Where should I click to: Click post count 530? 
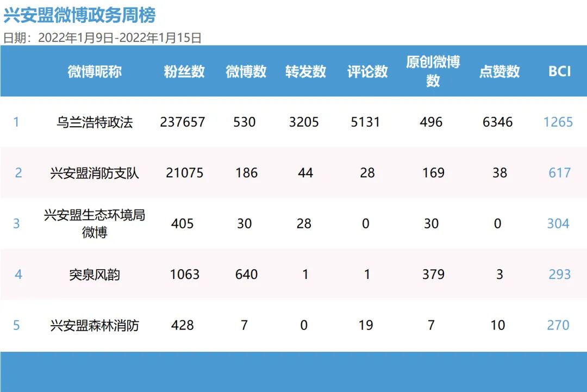(245, 122)
